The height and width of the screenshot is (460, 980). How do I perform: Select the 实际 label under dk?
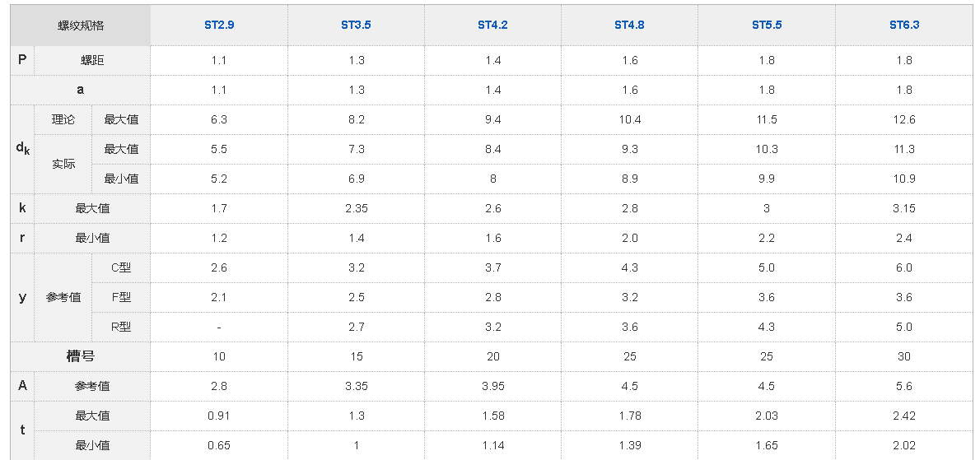pyautogui.click(x=63, y=164)
